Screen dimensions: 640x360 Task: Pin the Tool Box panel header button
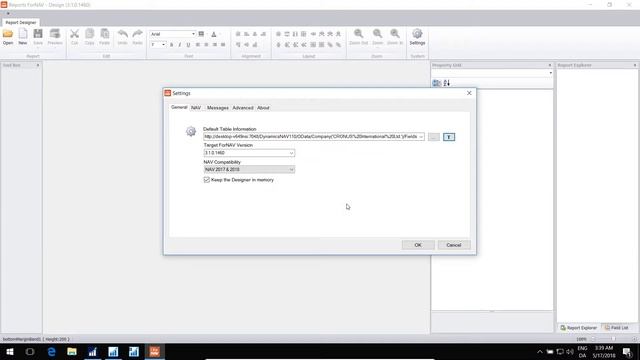(38, 65)
